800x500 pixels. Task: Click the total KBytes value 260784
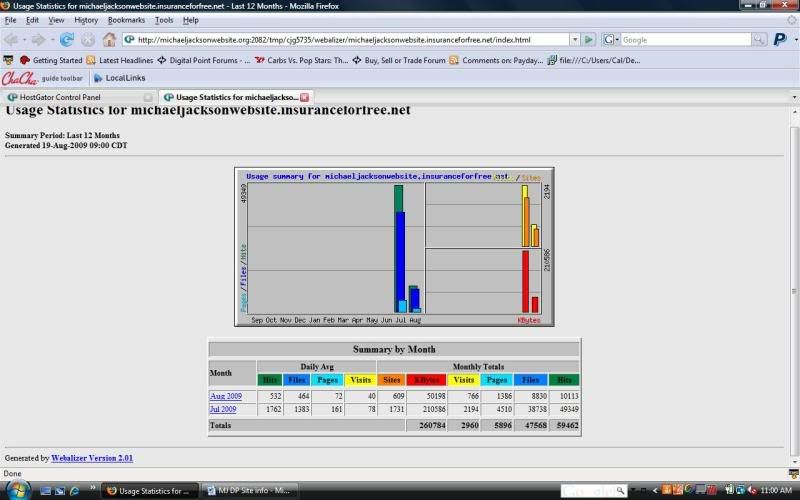click(432, 425)
